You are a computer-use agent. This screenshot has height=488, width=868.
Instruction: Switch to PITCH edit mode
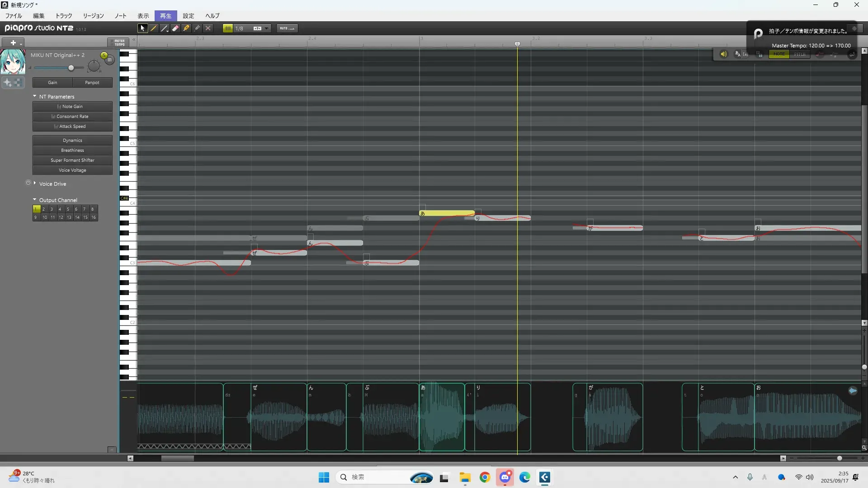800,54
